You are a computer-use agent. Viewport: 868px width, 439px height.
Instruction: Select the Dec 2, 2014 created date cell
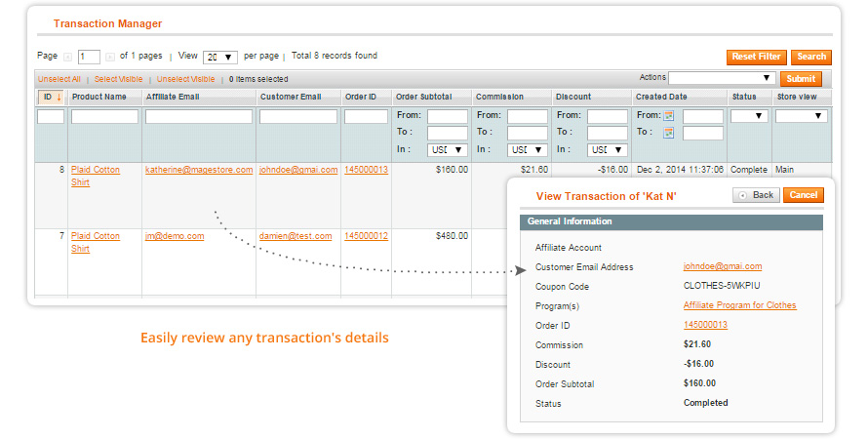tap(680, 170)
